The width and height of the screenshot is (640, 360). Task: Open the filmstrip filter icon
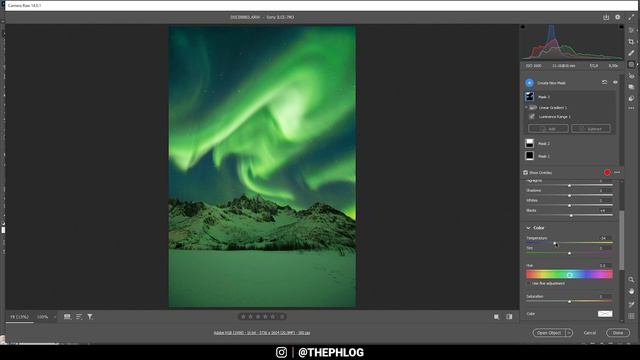click(x=90, y=317)
